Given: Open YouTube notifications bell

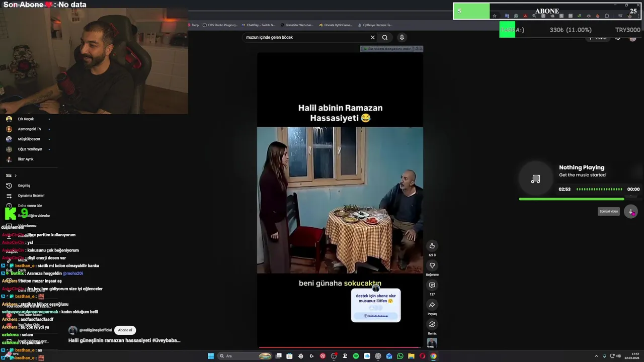Looking at the screenshot, I should tap(618, 38).
